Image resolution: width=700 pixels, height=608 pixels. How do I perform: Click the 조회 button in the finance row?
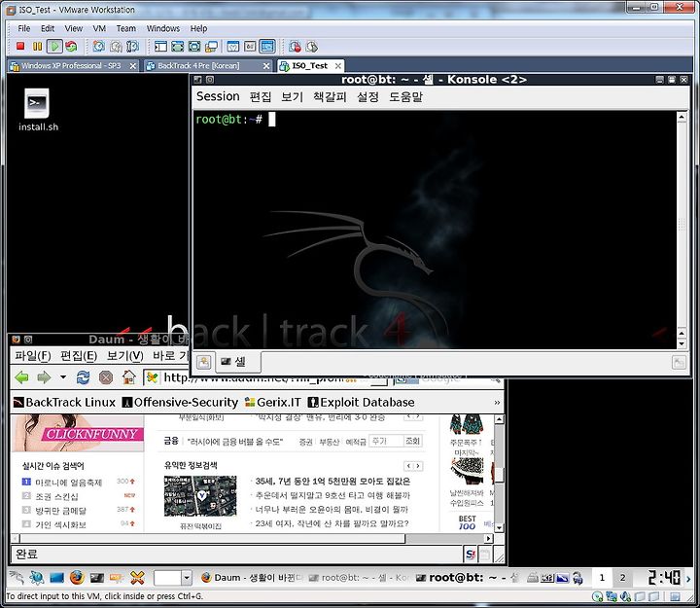(412, 441)
